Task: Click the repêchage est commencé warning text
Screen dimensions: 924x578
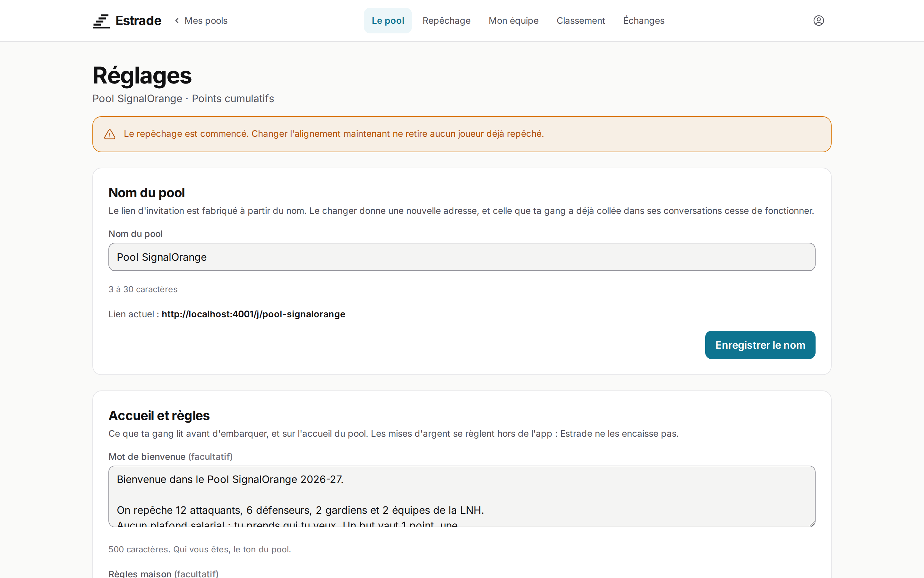Action: 334,134
